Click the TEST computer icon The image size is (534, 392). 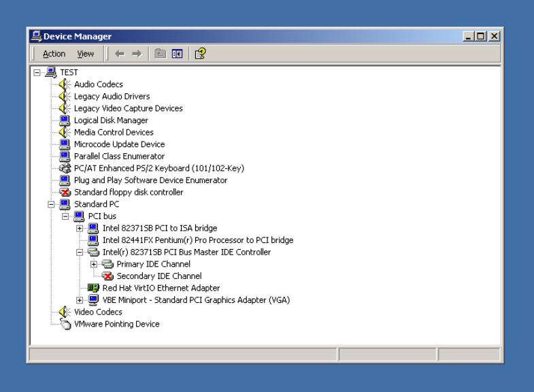[x=51, y=72]
